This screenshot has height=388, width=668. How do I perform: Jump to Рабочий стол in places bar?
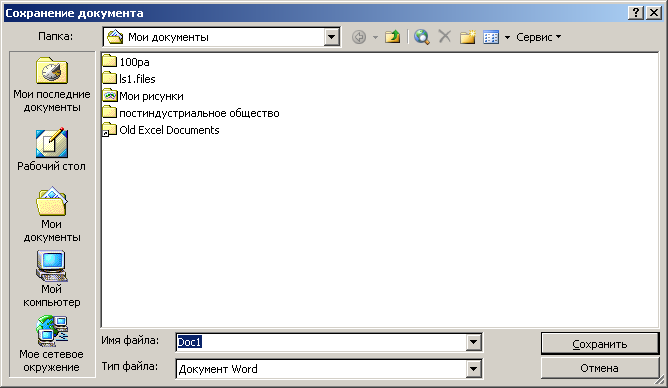tap(52, 149)
